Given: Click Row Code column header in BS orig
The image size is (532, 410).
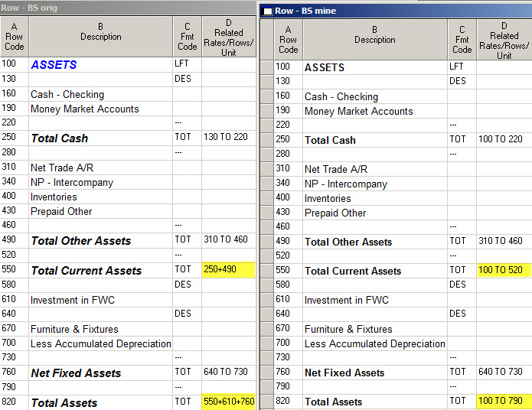Looking at the screenshot, I should click(x=15, y=37).
